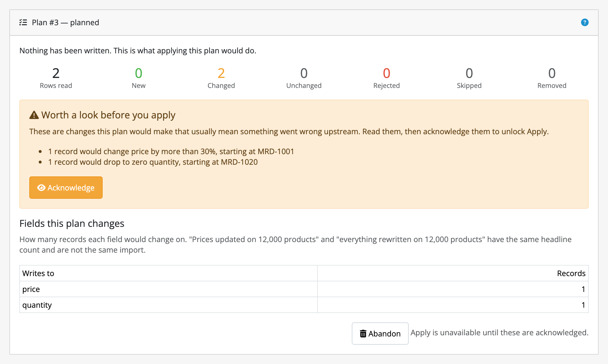Viewport: 608px width, 364px height.
Task: Click the Skipped count
Action: point(469,73)
